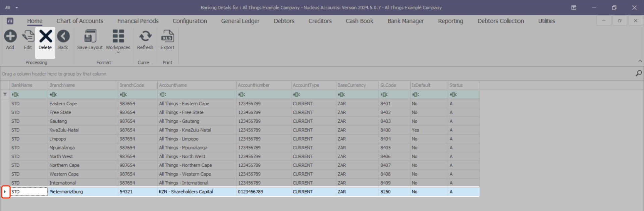This screenshot has height=211, width=644.
Task: Click the Add bank account icon
Action: pyautogui.click(x=10, y=36)
